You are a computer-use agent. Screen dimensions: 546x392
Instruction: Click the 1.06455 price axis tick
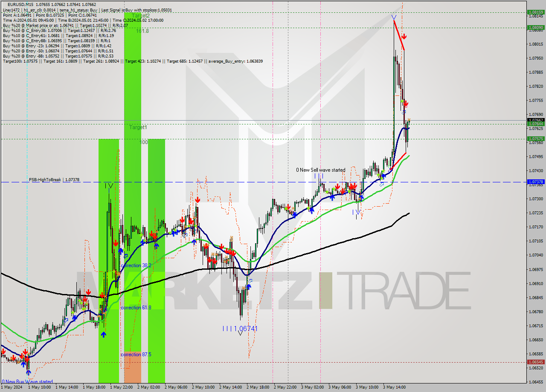pyautogui.click(x=535, y=382)
